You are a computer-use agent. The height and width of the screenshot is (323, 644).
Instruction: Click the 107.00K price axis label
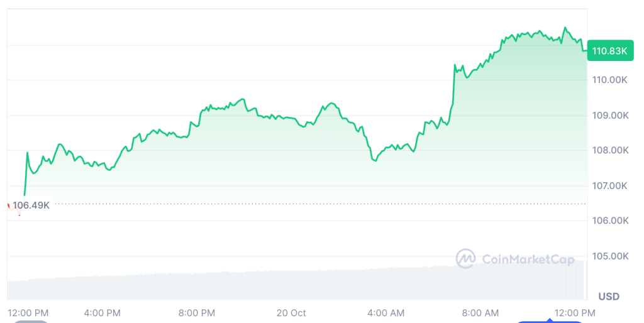click(609, 185)
